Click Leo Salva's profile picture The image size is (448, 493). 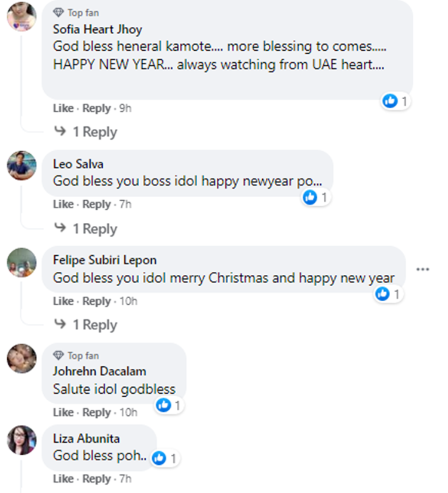click(22, 166)
